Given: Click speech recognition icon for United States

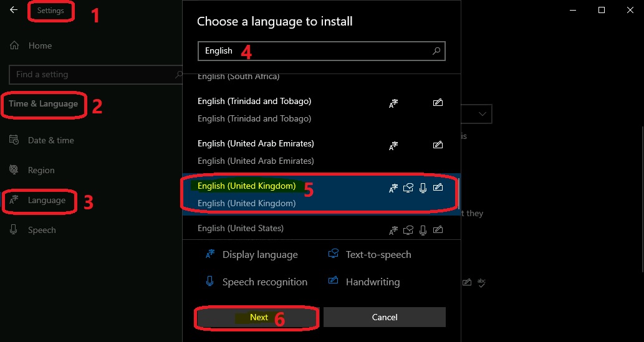Looking at the screenshot, I should tap(423, 230).
